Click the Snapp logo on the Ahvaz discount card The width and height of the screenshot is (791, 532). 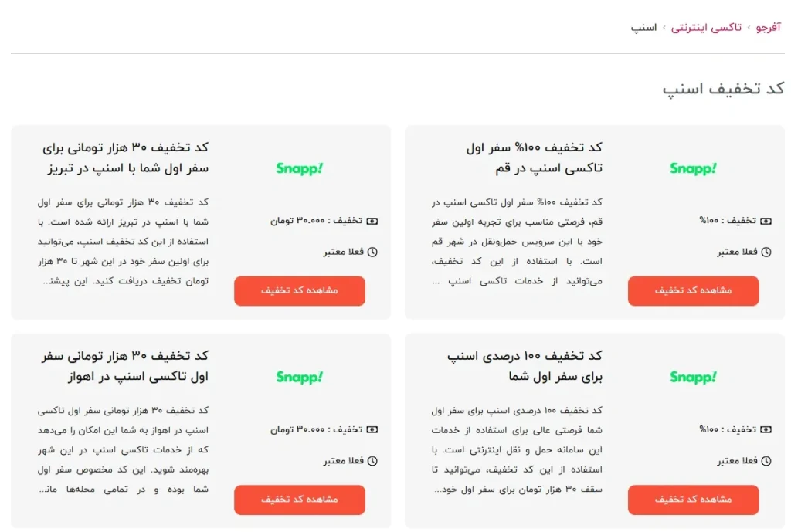[x=299, y=378]
